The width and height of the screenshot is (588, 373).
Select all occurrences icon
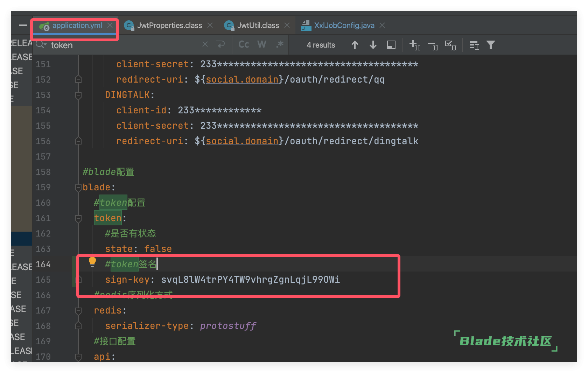[451, 45]
